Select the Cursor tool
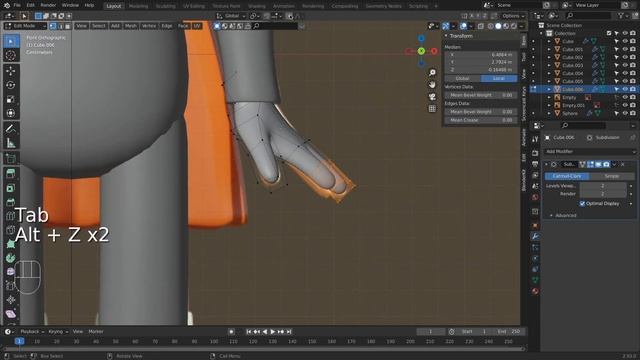 pyautogui.click(x=11, y=55)
